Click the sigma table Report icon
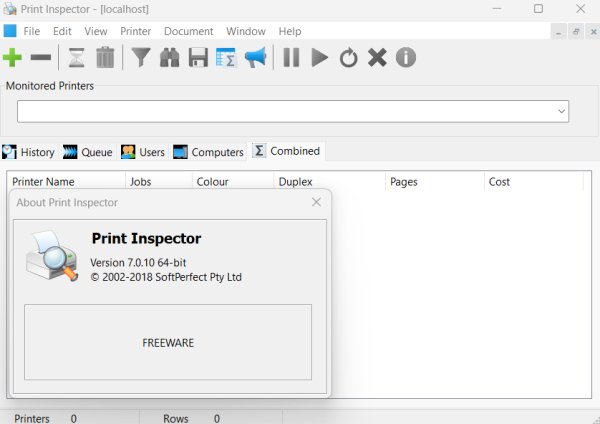This screenshot has width=600, height=424. click(226, 58)
